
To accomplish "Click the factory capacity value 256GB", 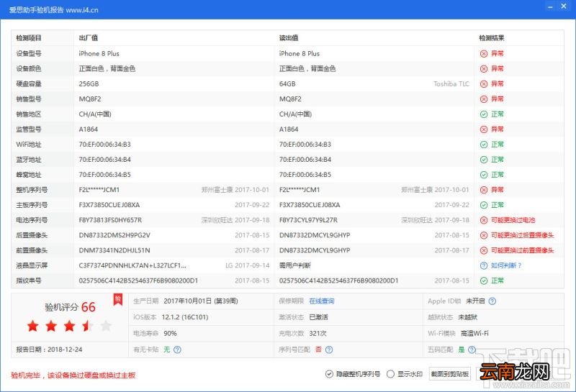I will pyautogui.click(x=89, y=83).
